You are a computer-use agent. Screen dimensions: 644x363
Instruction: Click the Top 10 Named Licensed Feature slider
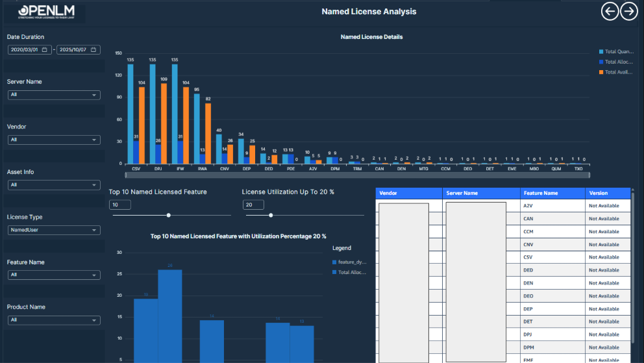point(169,215)
